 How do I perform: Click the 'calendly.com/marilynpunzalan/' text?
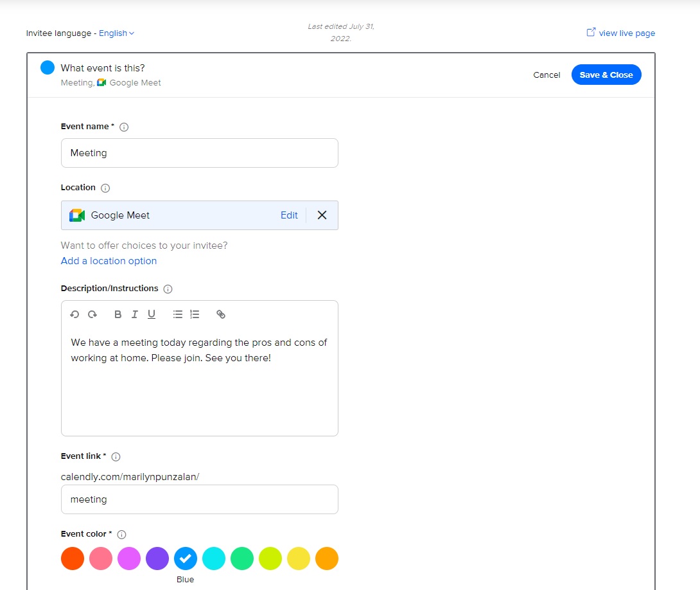130,477
